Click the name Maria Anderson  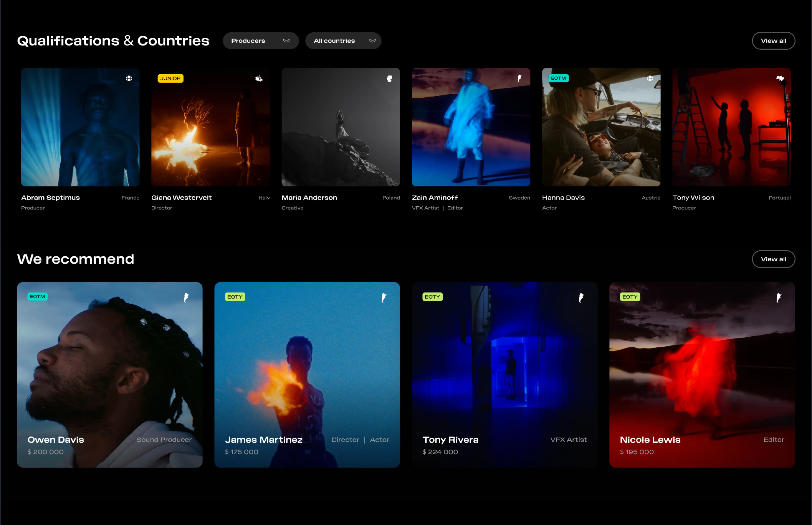click(x=309, y=198)
